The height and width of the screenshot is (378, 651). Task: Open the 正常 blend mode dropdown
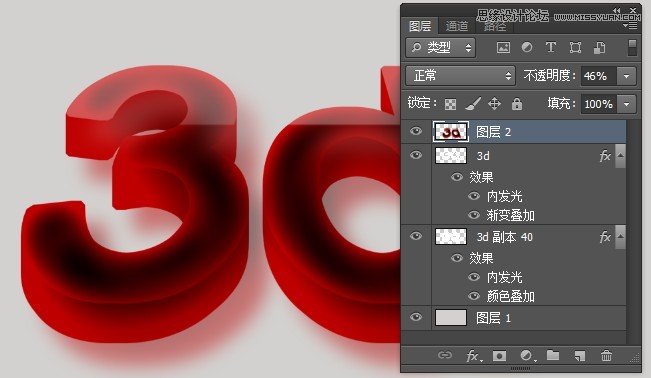460,76
